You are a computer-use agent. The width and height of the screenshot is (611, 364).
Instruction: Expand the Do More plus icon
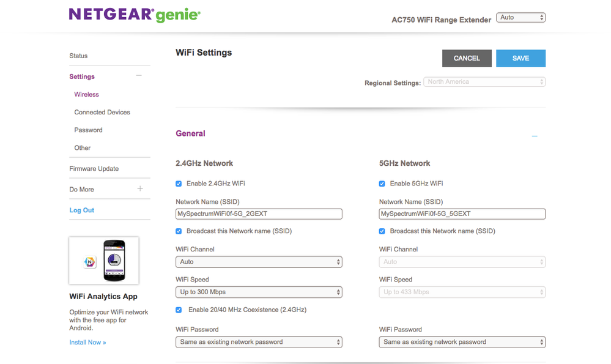[139, 188]
